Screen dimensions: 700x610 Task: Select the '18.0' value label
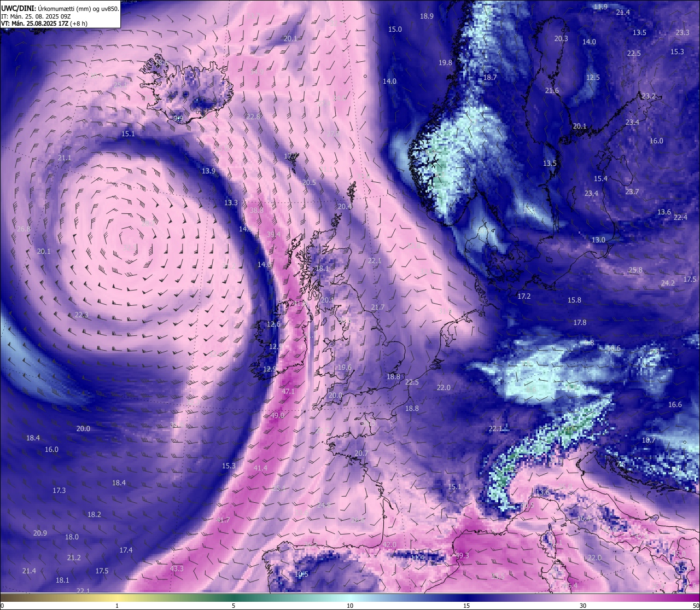72,537
